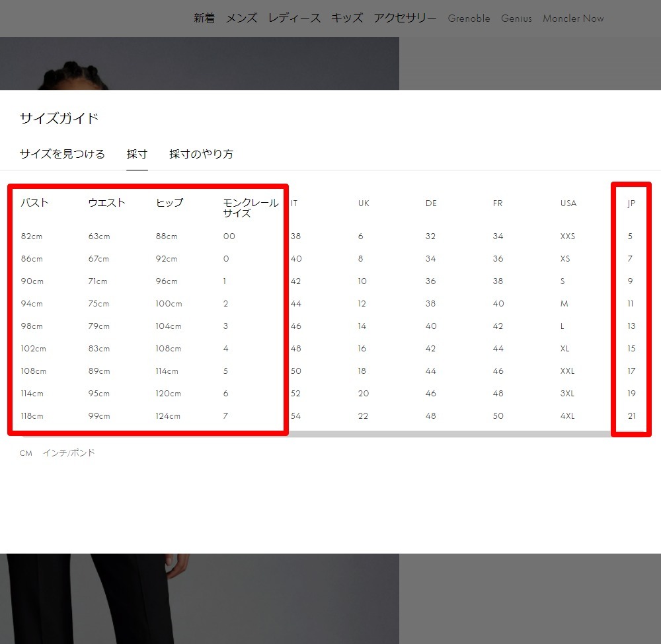The height and width of the screenshot is (644, 661).
Task: Click the 71cm waist value
Action: (98, 281)
